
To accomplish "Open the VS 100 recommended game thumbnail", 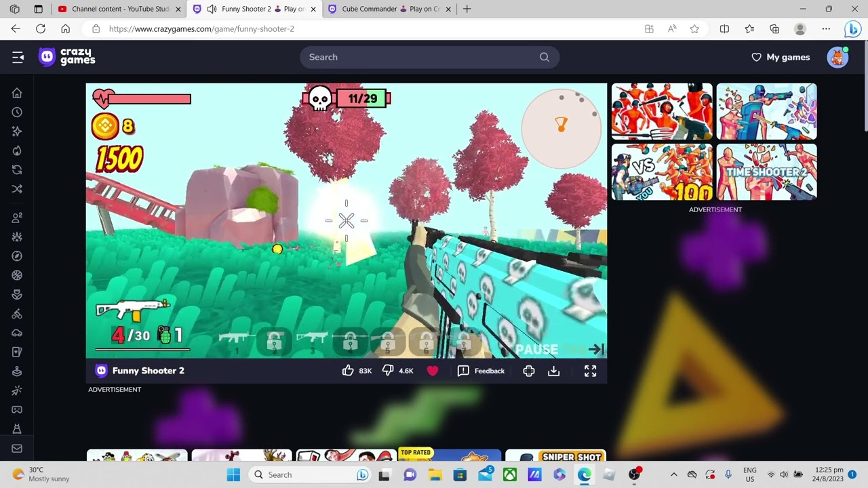I will click(x=662, y=172).
